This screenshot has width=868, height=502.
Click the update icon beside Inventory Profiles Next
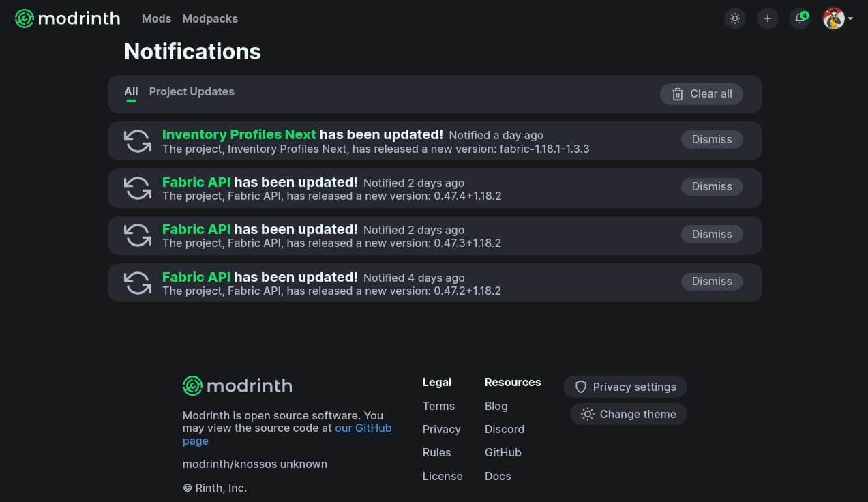click(137, 141)
